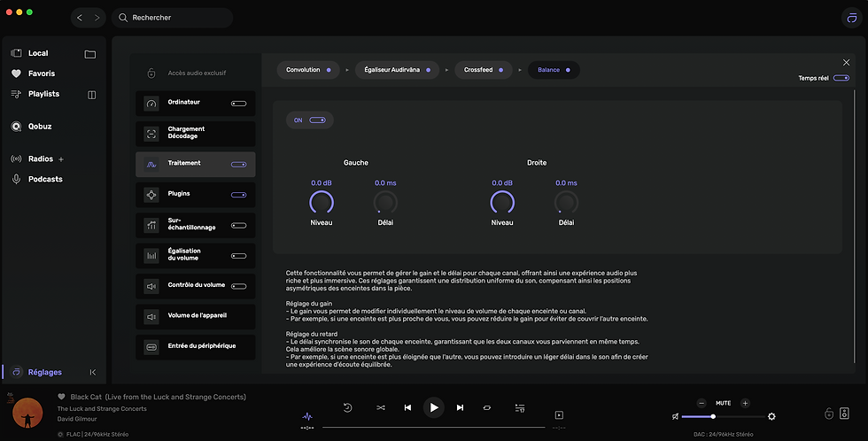Open Playlists in sidebar

pos(43,94)
